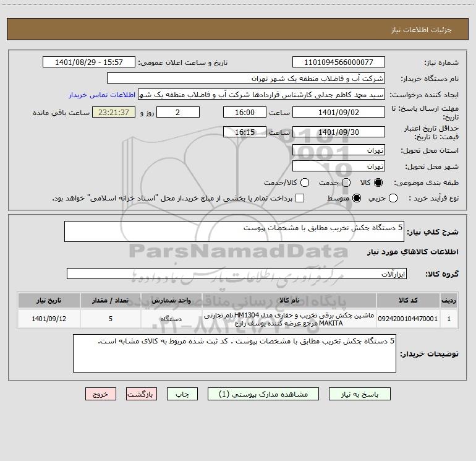This screenshot has height=461, width=476.
Task: Click the خروج exit button
Action: click(x=101, y=394)
